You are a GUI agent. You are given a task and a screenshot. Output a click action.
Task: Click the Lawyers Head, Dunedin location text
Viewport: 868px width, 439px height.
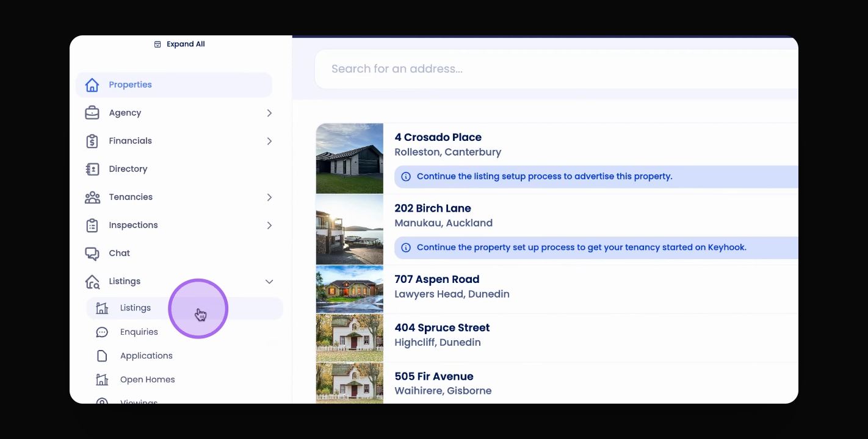tap(452, 294)
